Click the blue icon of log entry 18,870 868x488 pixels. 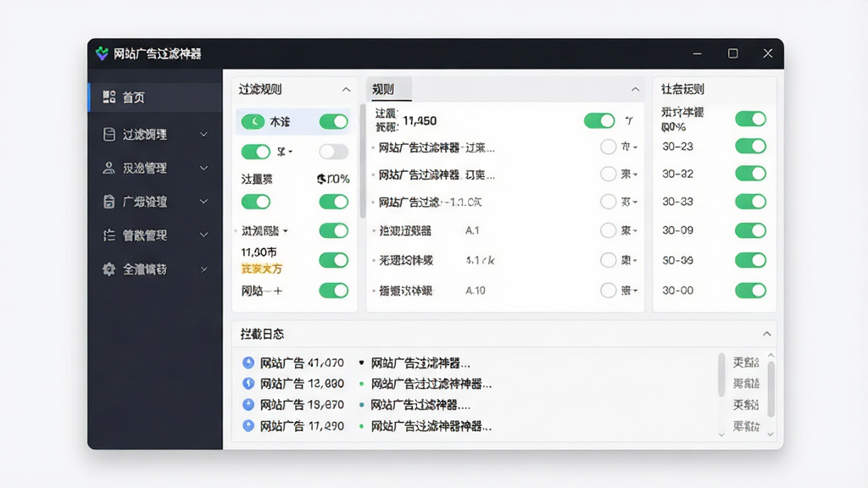248,404
